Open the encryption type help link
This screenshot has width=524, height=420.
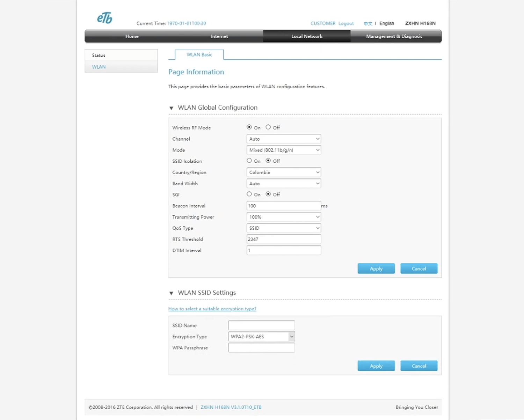[x=212, y=309]
